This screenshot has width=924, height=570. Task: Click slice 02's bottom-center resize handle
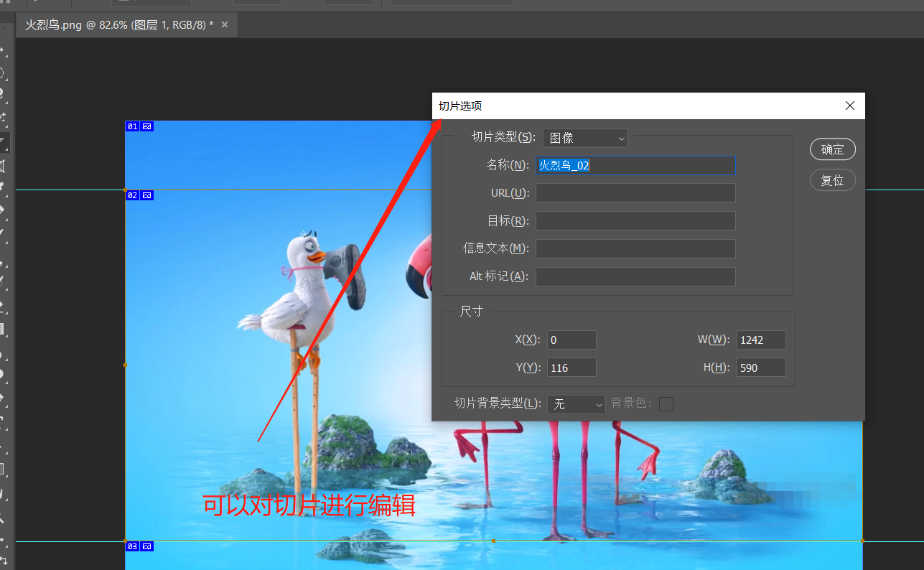pos(493,541)
